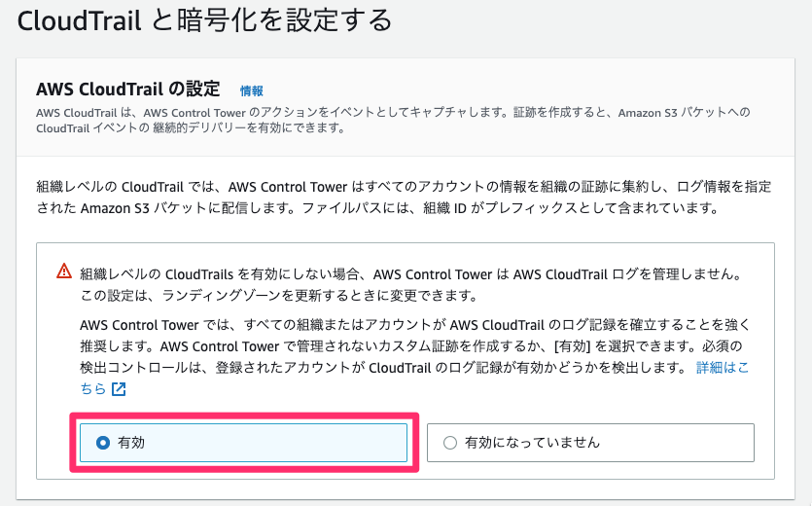812x506 pixels.
Task: Click the line されたAmazon S3 バケットに配信します
Action: tap(378, 208)
